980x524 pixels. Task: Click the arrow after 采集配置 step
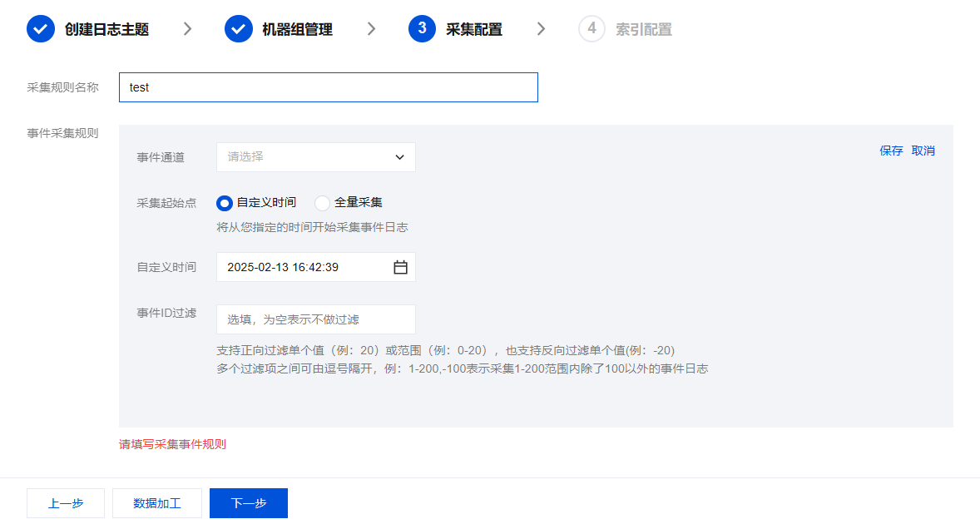(542, 29)
